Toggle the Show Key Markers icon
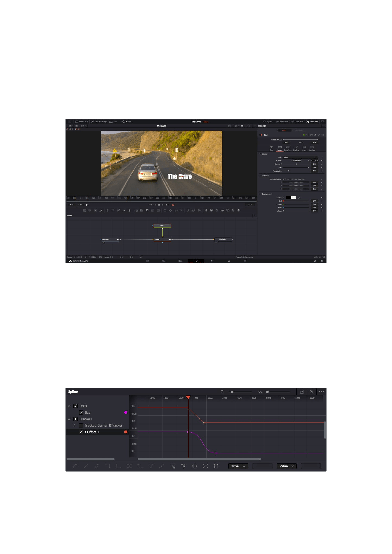Screen dimensions: 392x554 pos(216,466)
